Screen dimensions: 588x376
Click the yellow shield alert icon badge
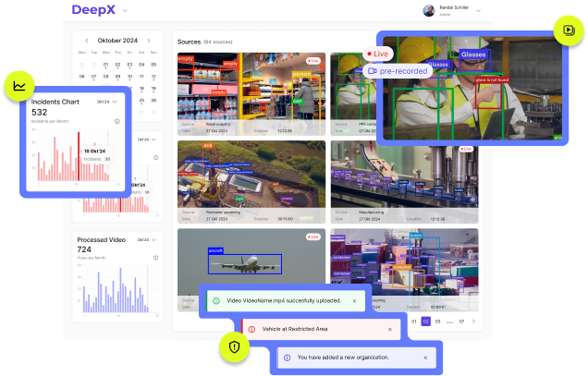[x=235, y=347]
